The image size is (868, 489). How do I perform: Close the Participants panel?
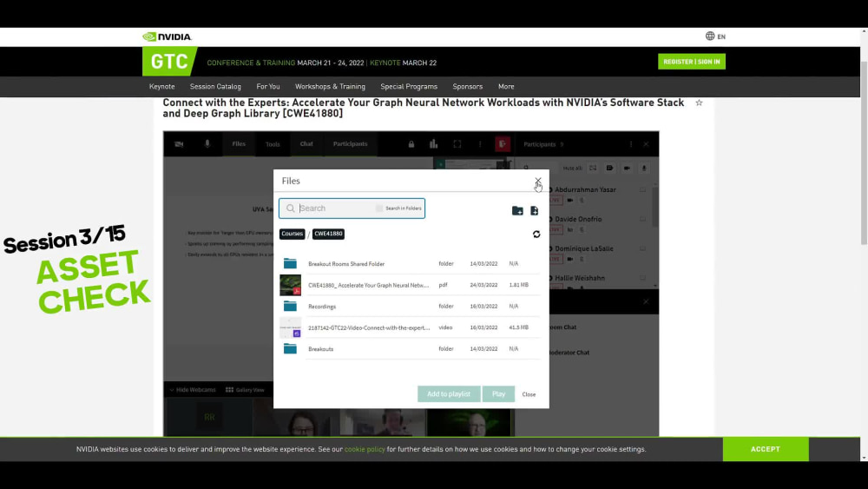coord(646,144)
